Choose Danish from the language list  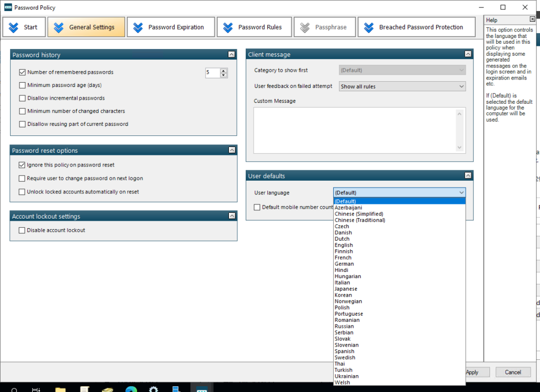[x=400, y=233]
